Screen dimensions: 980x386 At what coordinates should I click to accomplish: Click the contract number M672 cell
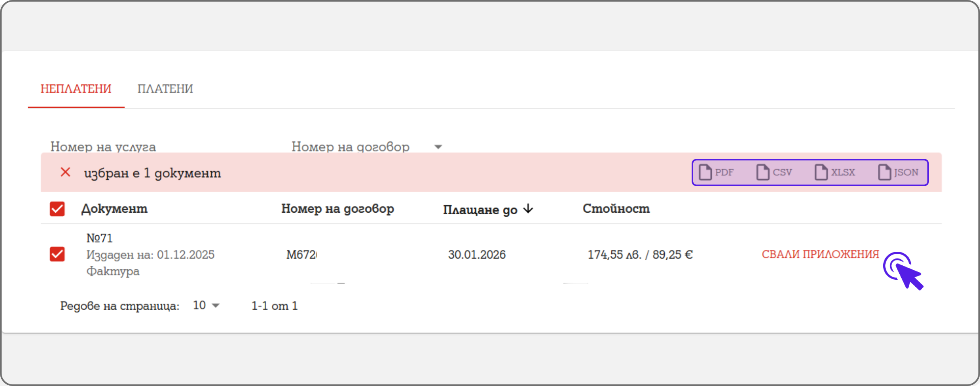[x=301, y=255]
